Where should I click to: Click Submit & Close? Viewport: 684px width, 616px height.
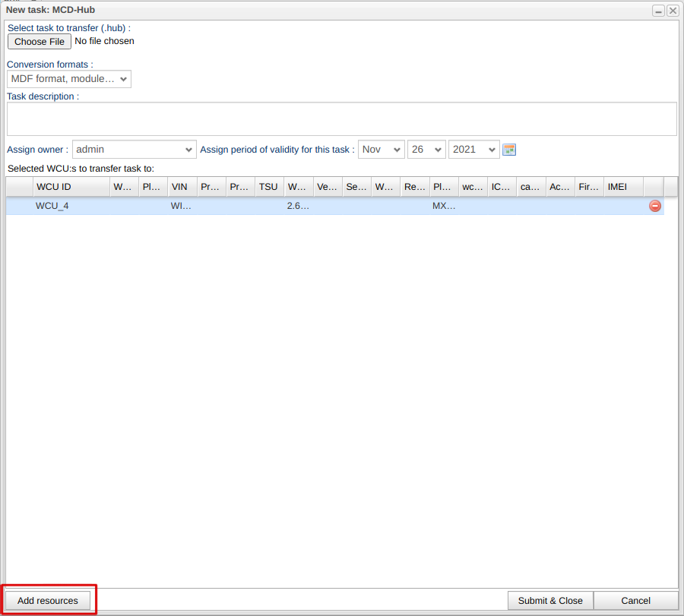click(550, 601)
